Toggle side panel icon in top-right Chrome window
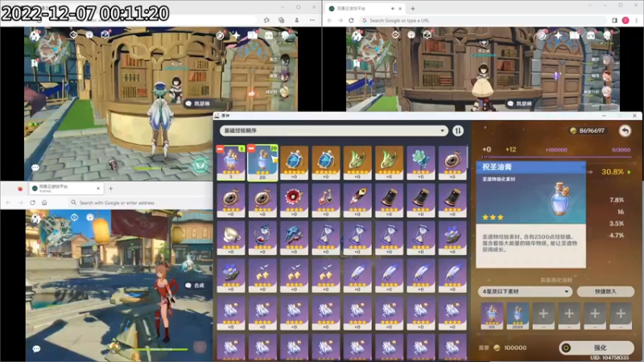 [x=614, y=20]
